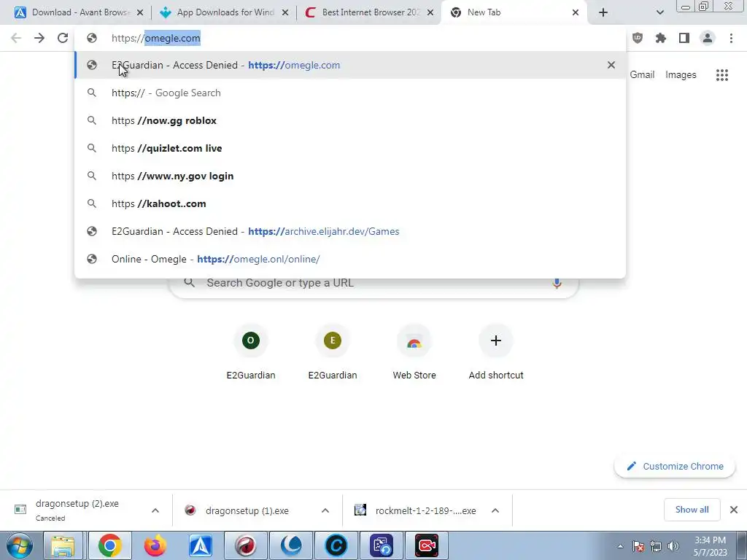Reload the current page
This screenshot has height=560, width=747.
coord(63,38)
